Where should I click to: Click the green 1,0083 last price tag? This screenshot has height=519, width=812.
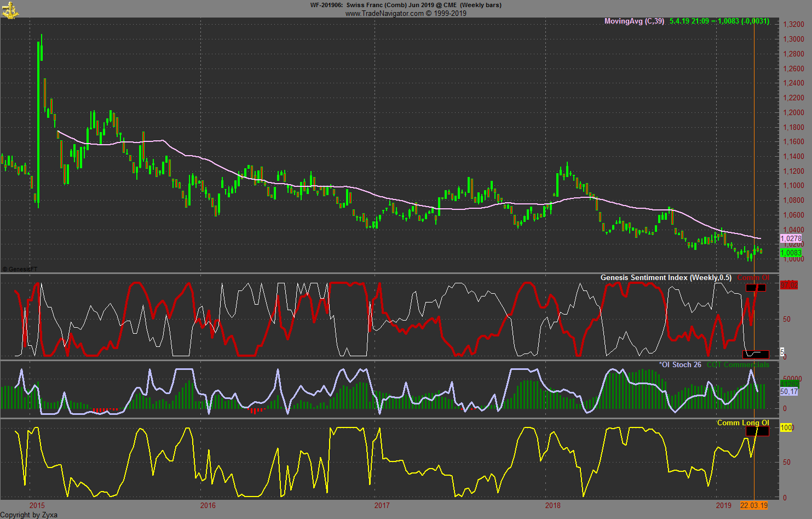791,253
